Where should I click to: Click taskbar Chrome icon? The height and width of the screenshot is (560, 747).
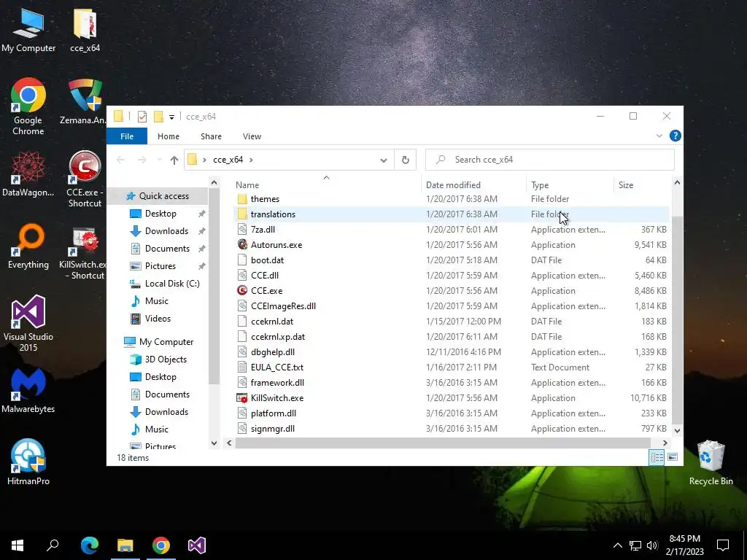161,545
